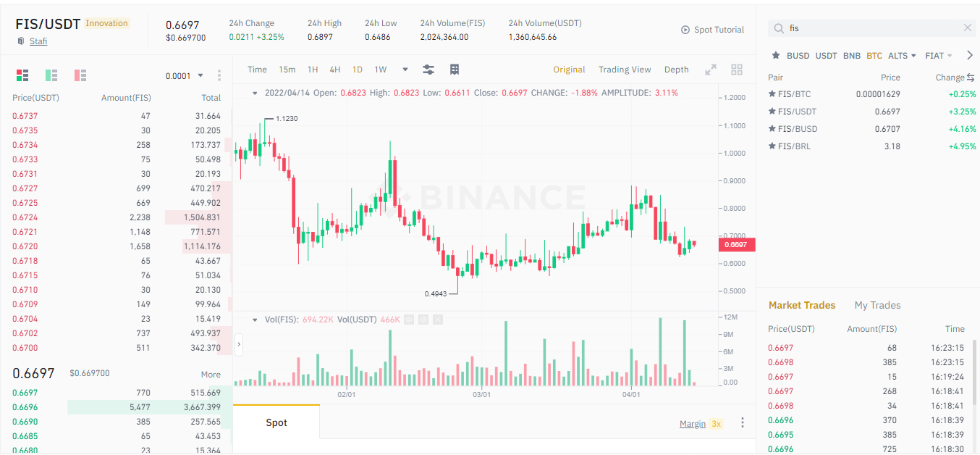Select the 1H interval
Screen dimensions: 980x455
[313, 70]
